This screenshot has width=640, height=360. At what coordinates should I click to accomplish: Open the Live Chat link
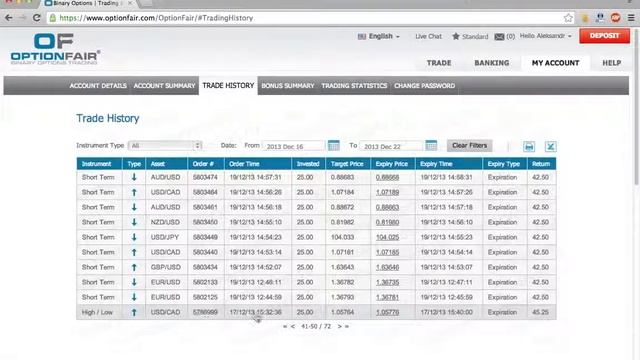click(x=428, y=36)
